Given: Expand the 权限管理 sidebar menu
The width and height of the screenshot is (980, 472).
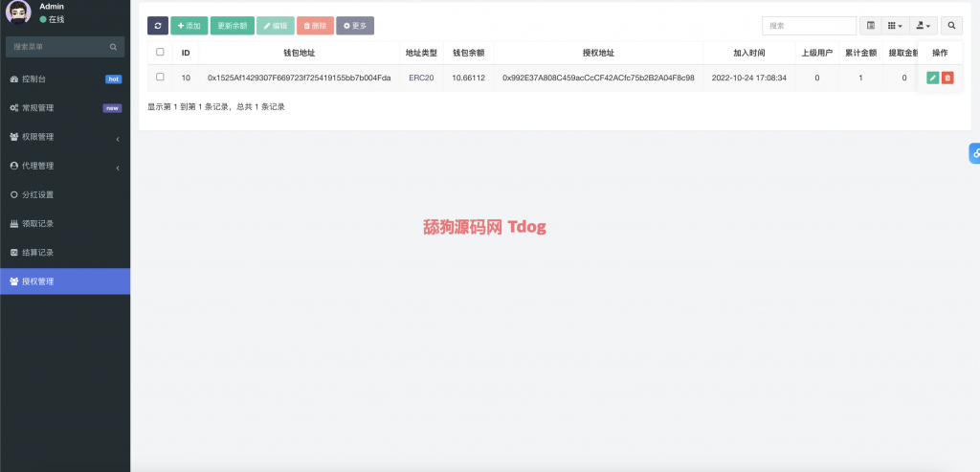Looking at the screenshot, I should (63, 137).
